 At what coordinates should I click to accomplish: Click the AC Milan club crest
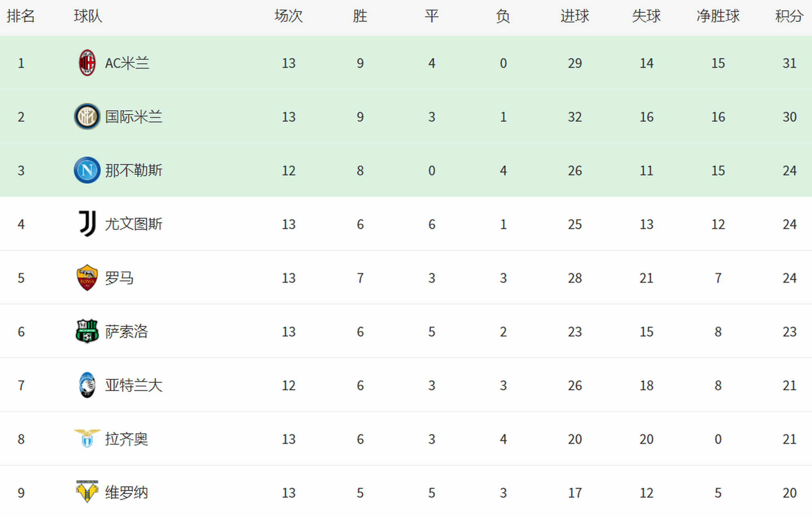click(87, 63)
